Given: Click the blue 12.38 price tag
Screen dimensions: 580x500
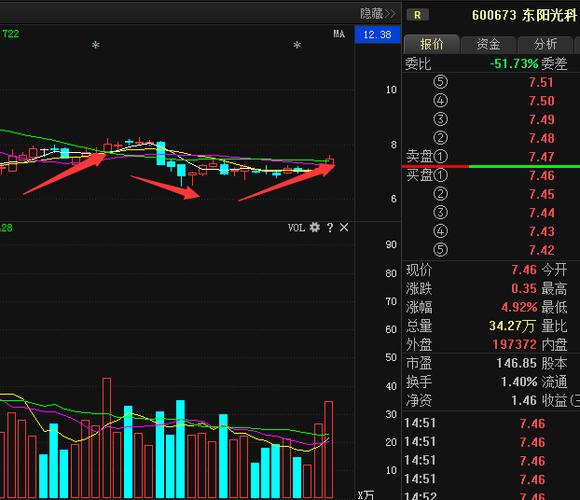Looking at the screenshot, I should (x=377, y=35).
